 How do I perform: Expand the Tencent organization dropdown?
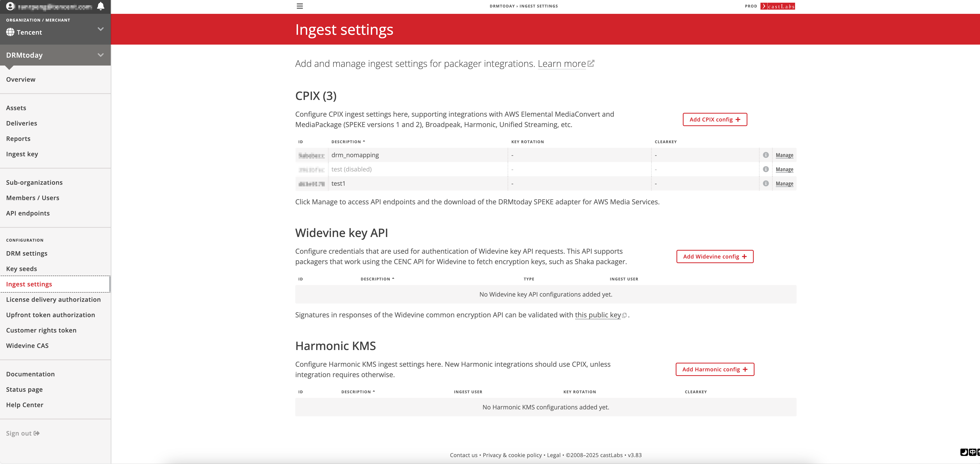coord(100,29)
